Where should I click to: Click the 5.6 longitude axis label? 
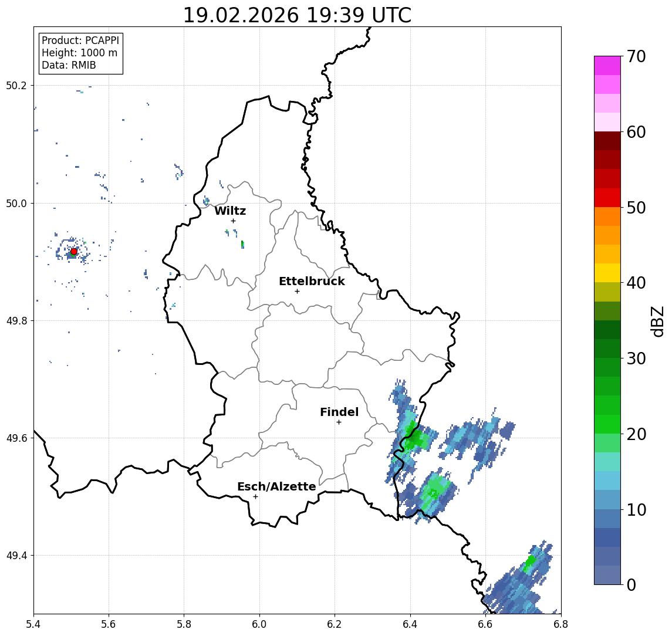pyautogui.click(x=109, y=624)
